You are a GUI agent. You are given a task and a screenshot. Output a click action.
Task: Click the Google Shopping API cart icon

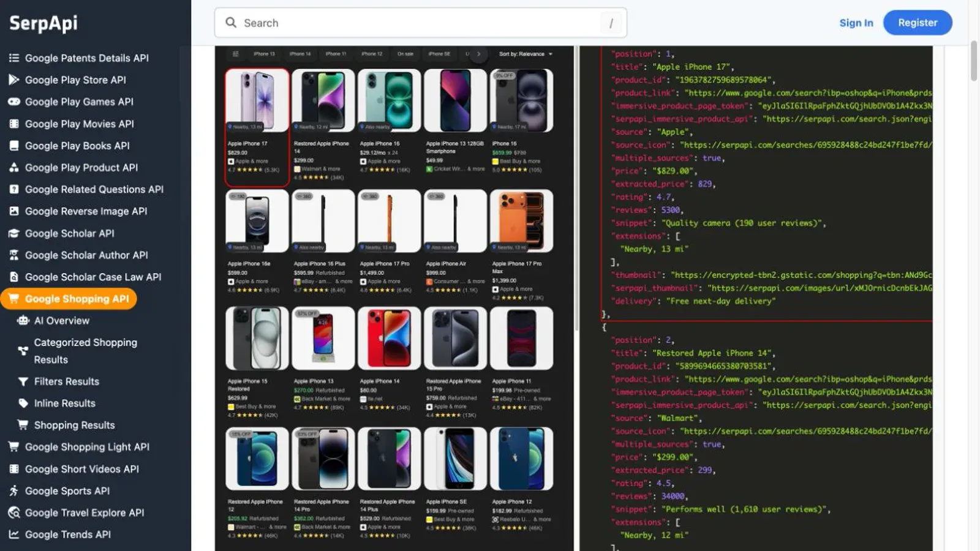pos(13,299)
